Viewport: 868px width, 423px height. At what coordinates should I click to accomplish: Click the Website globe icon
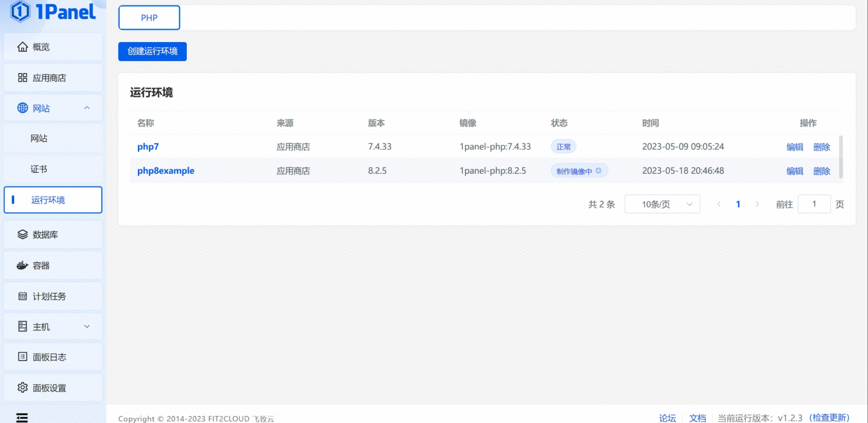click(x=22, y=108)
